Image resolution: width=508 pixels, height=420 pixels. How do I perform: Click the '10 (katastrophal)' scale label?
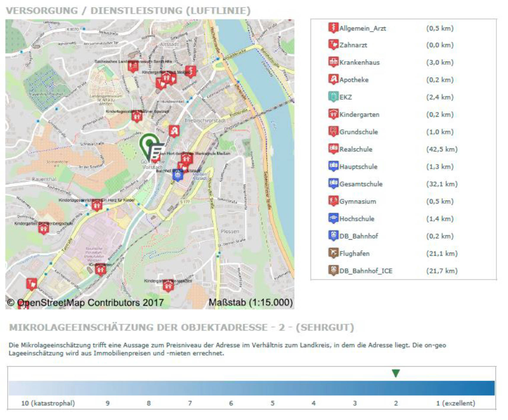coord(48,403)
